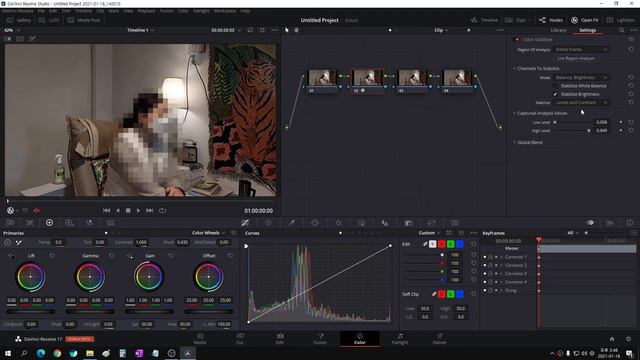Open Color Wheels mode dropdown
Viewport: 640px width, 360px height.
[x=208, y=233]
